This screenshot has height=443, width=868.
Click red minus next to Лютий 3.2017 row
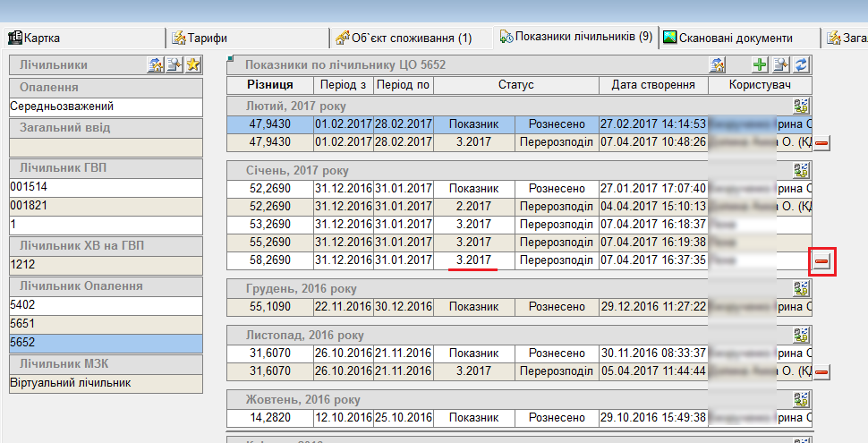coord(821,142)
